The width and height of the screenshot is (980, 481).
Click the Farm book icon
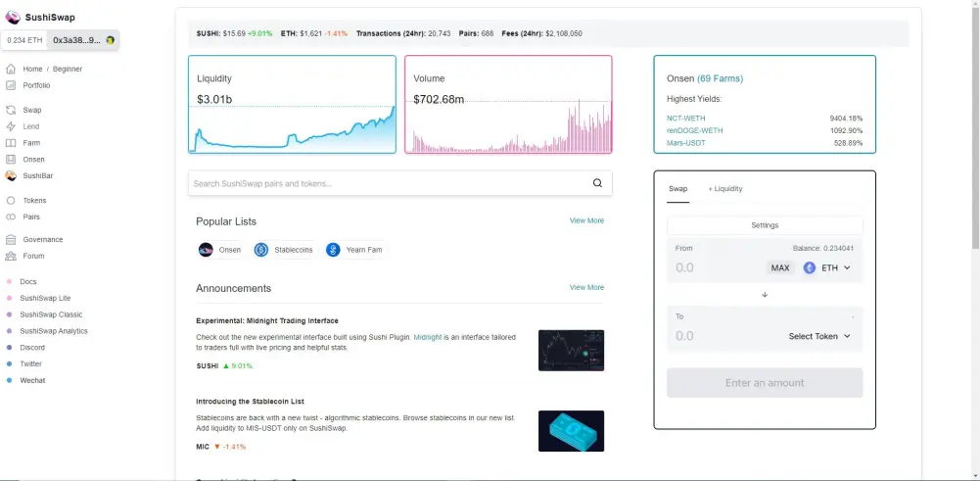[11, 143]
